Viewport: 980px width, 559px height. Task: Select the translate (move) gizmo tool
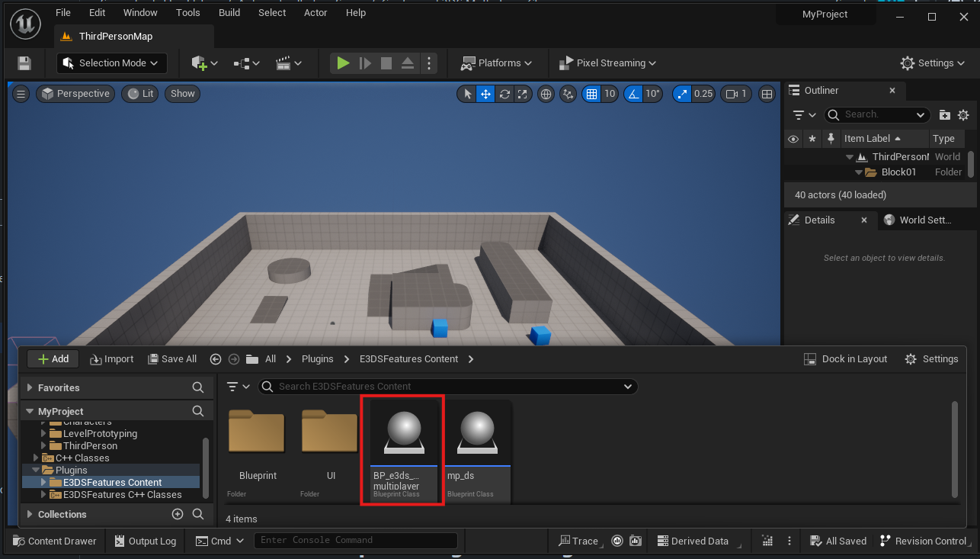(485, 94)
